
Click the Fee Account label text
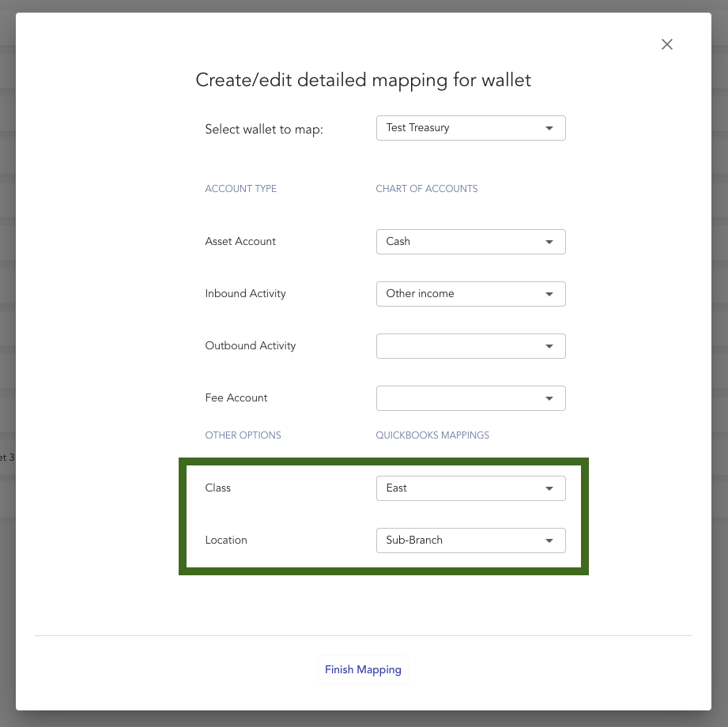pyautogui.click(x=236, y=398)
